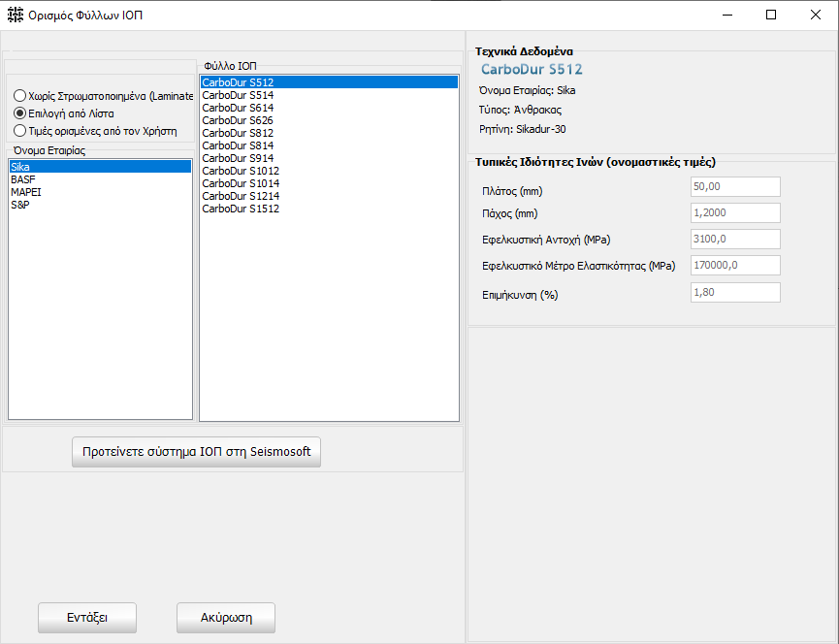The width and height of the screenshot is (839, 644).
Task: Select CarboDur S1214 laminate
Action: coord(329,196)
